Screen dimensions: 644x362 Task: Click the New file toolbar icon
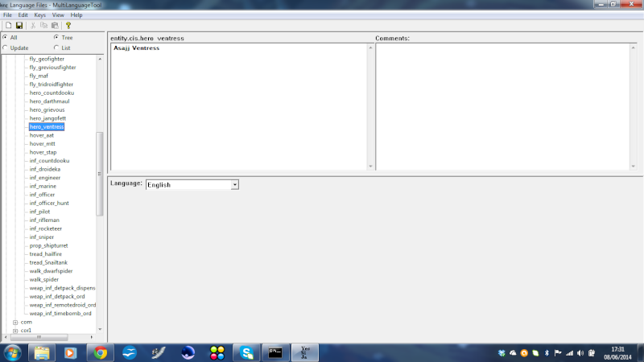click(x=8, y=26)
